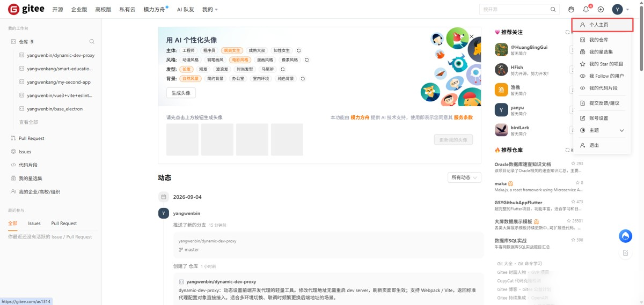Open yangwenkang/my-second-app repository
The image size is (644, 305).
(x=59, y=82)
